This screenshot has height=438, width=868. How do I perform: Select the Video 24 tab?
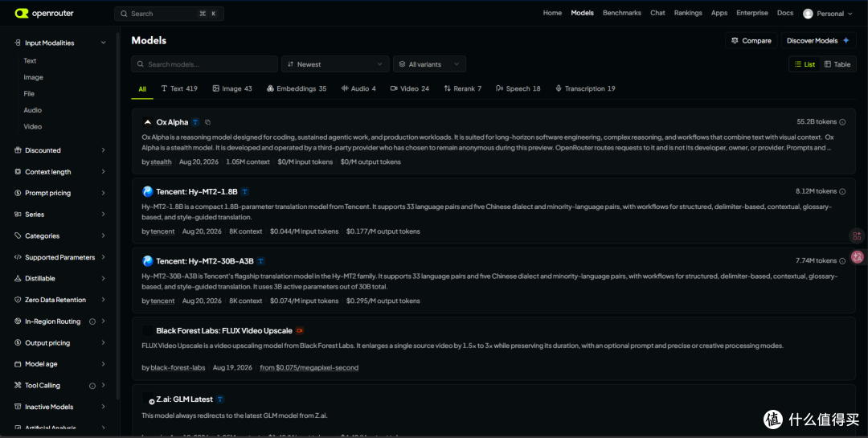pos(410,88)
